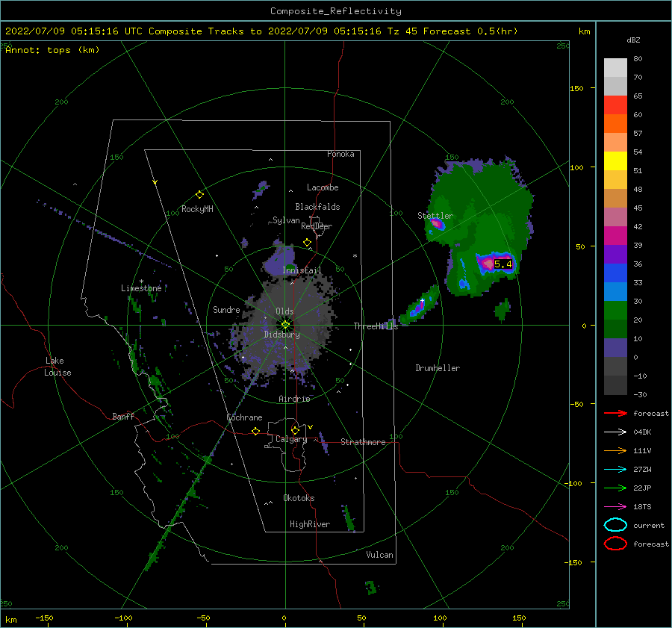Click the green 22JP track arrow
672x628 pixels.
(x=615, y=488)
